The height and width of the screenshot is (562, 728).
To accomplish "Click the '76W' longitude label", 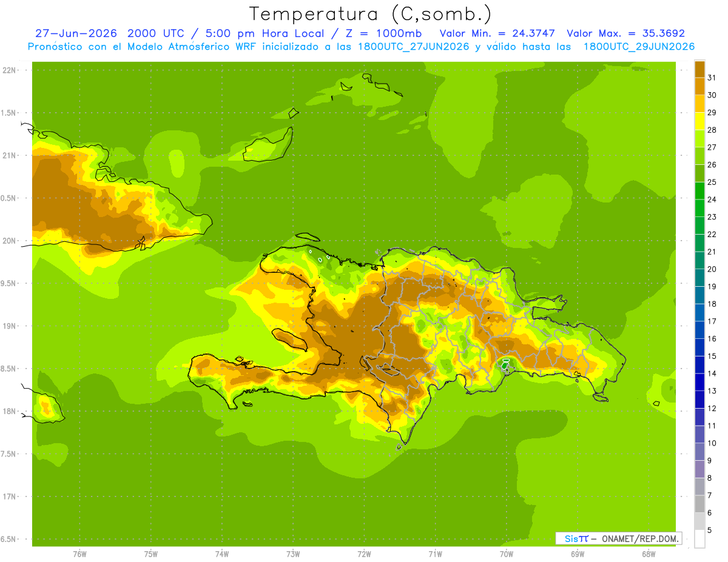I will (79, 554).
